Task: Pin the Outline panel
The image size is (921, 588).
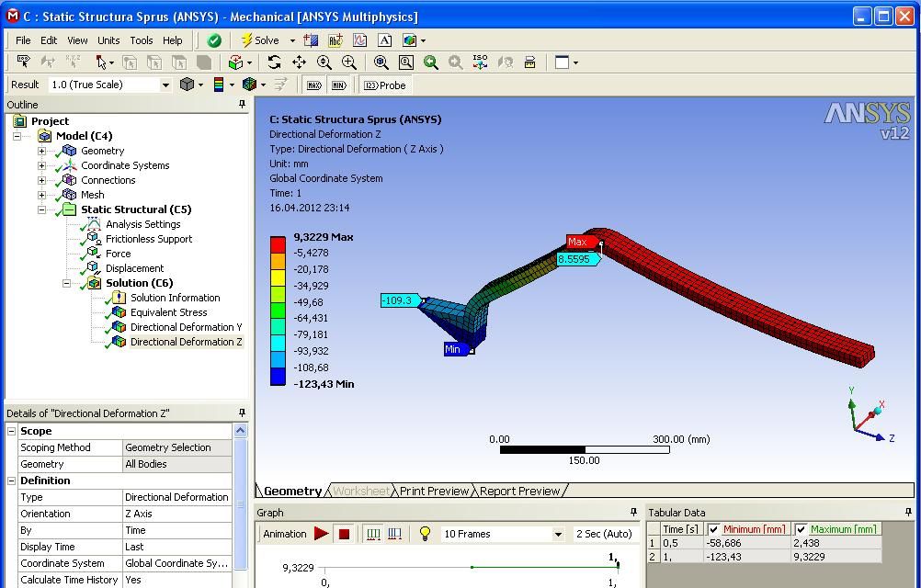Action: pos(242,104)
